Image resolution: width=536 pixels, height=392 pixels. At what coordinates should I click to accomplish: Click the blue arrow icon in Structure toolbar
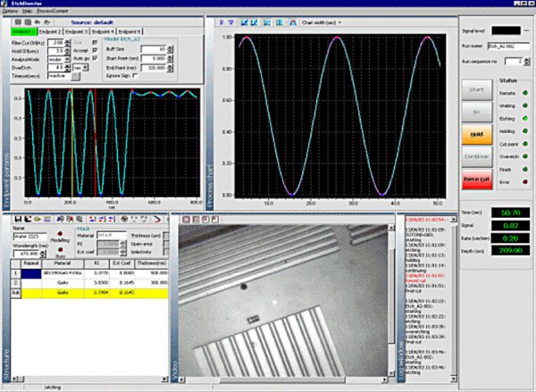pyautogui.click(x=60, y=219)
